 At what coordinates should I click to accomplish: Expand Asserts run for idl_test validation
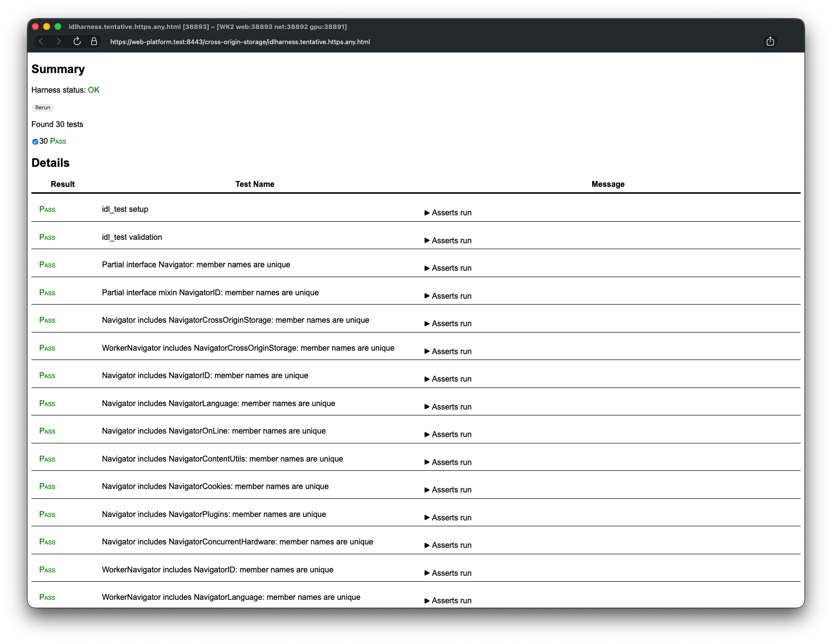(448, 240)
